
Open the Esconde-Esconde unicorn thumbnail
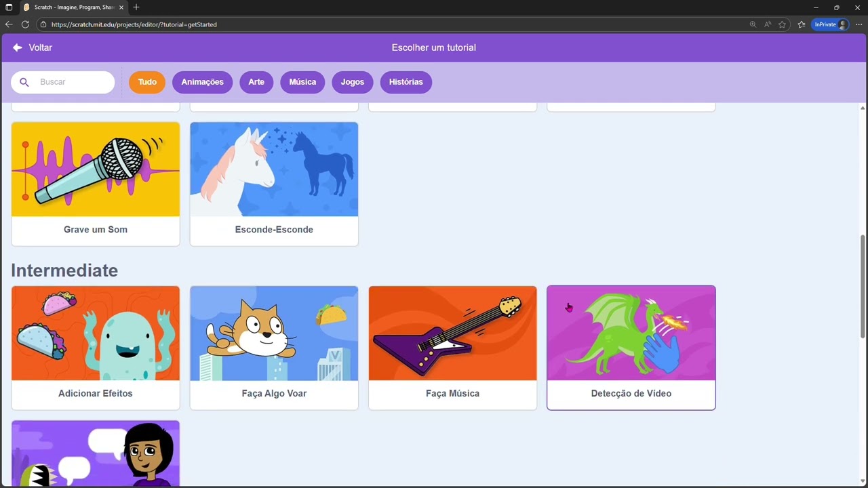(274, 169)
